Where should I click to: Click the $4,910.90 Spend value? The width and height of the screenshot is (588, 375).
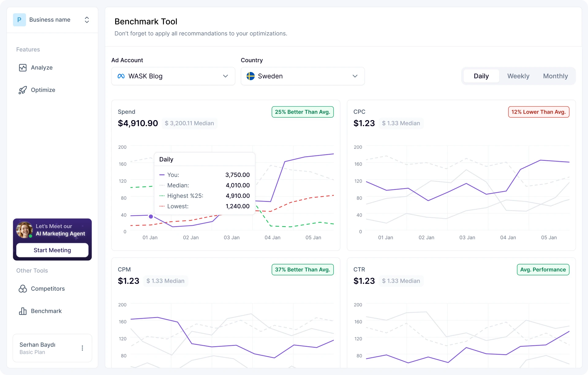click(x=138, y=123)
